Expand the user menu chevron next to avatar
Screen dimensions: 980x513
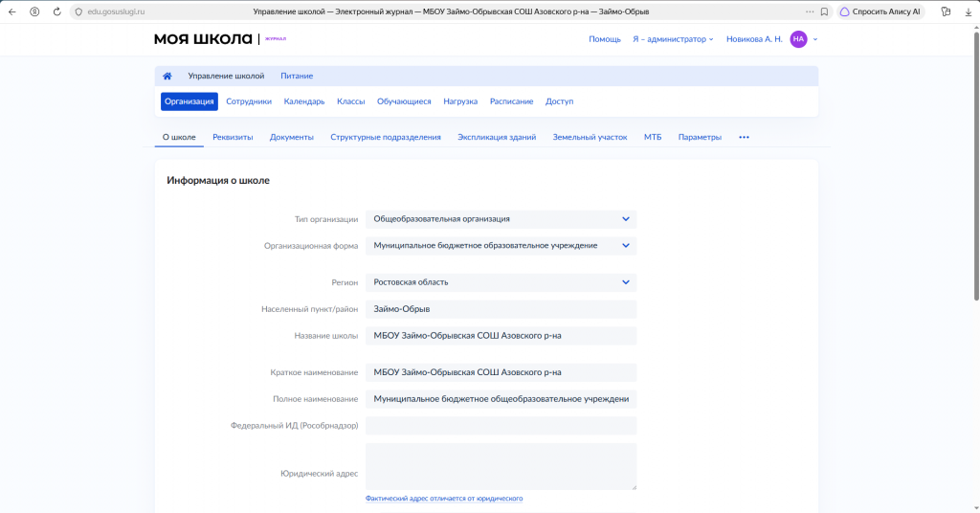click(x=815, y=39)
